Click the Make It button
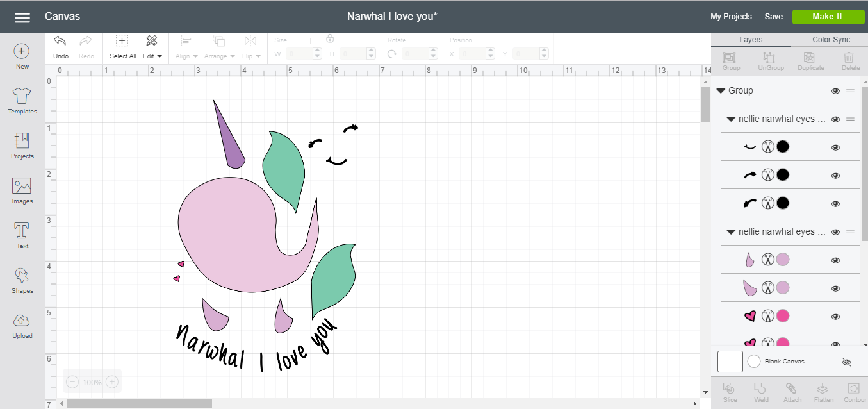868x409 pixels. pyautogui.click(x=828, y=16)
